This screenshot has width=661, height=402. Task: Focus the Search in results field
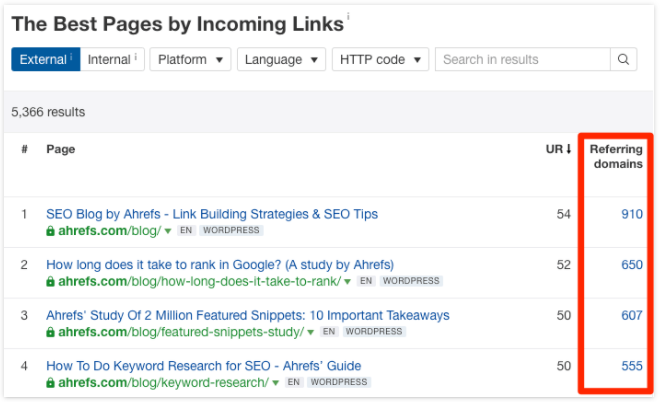tap(522, 59)
